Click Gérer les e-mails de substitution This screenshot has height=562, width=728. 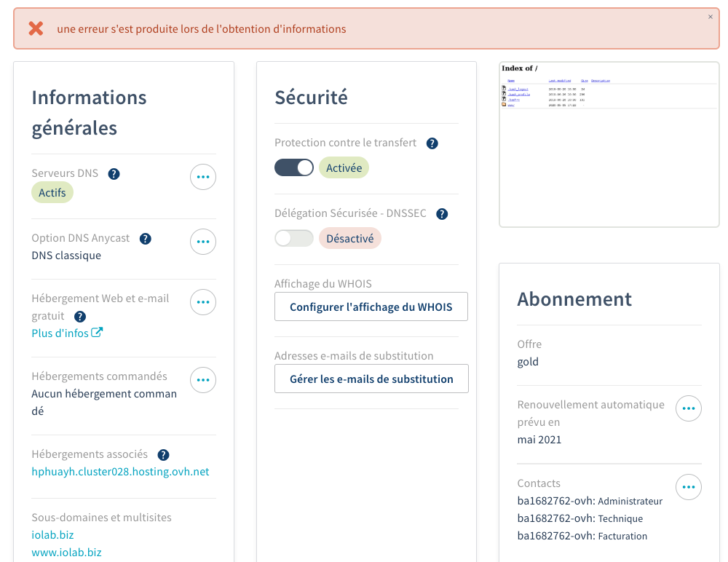(371, 379)
